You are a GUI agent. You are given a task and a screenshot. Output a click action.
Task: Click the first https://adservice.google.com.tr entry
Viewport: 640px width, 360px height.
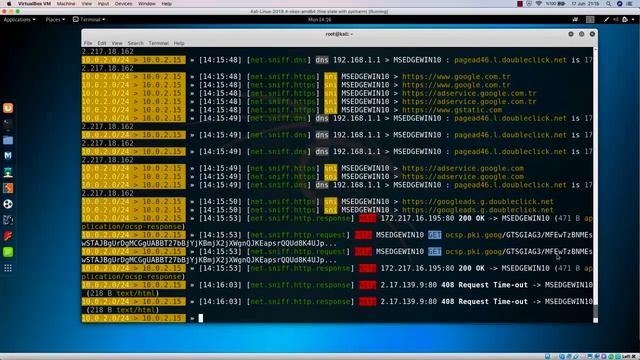469,93
